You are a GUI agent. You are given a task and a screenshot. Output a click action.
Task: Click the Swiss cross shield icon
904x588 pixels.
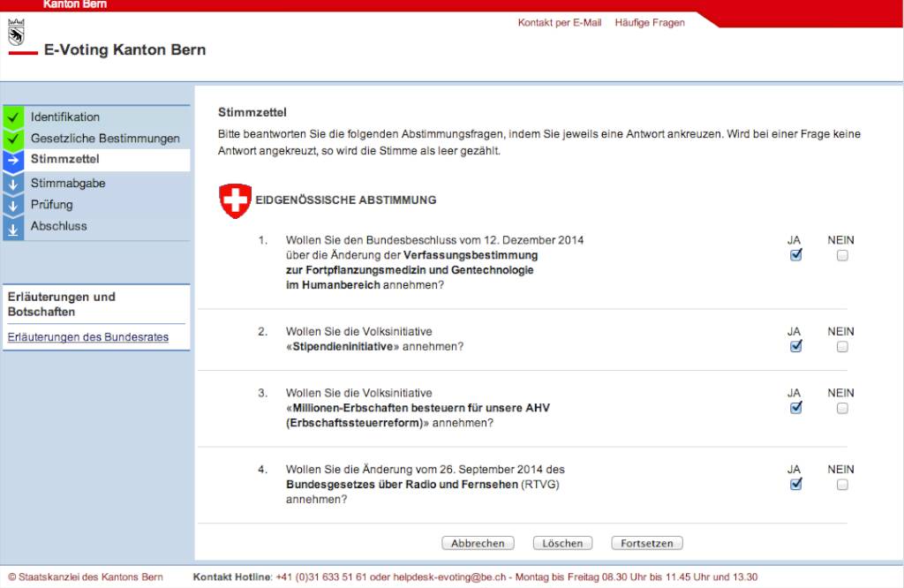(235, 200)
